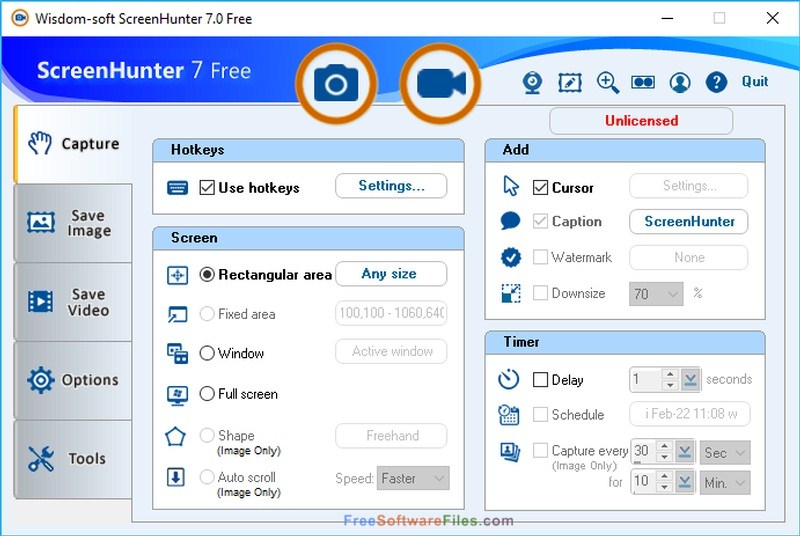800x536 pixels.
Task: Click the zoom magnifier icon
Action: coord(608,82)
